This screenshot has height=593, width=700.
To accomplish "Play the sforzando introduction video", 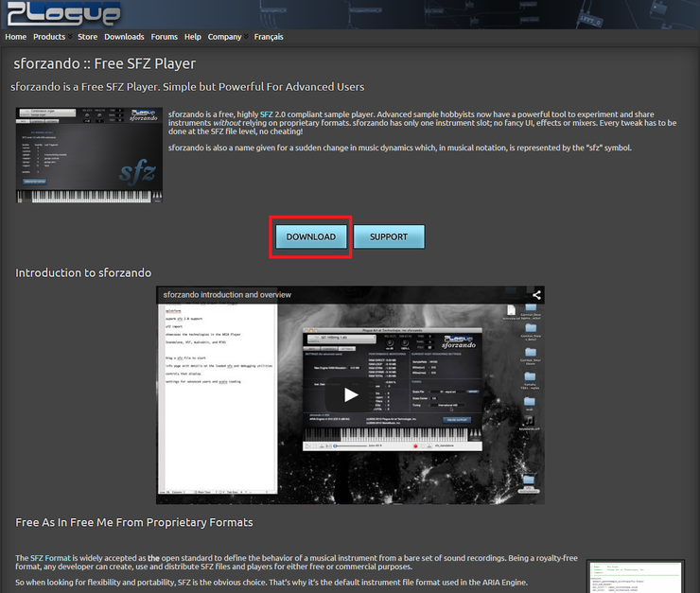I will coord(350,395).
